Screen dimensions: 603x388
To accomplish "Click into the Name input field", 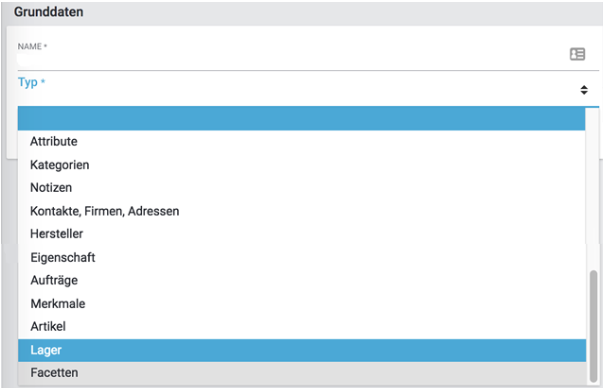I will tap(292, 60).
